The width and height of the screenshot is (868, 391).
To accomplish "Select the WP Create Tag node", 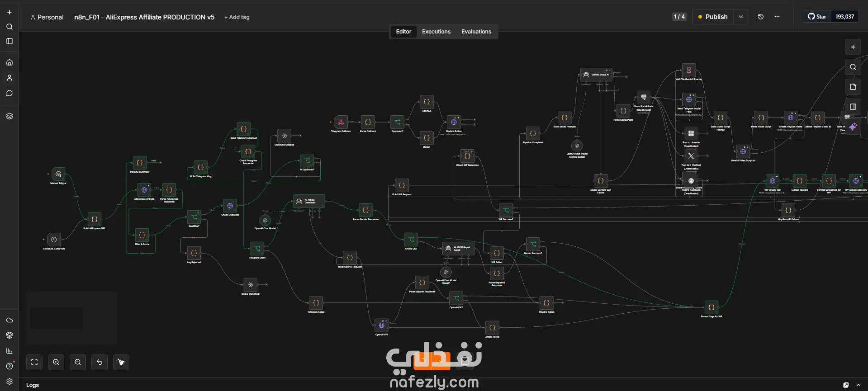I will pyautogui.click(x=773, y=181).
